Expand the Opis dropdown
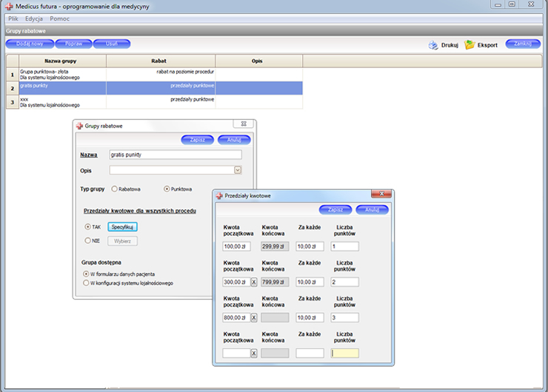The height and width of the screenshot is (392, 548). point(238,170)
